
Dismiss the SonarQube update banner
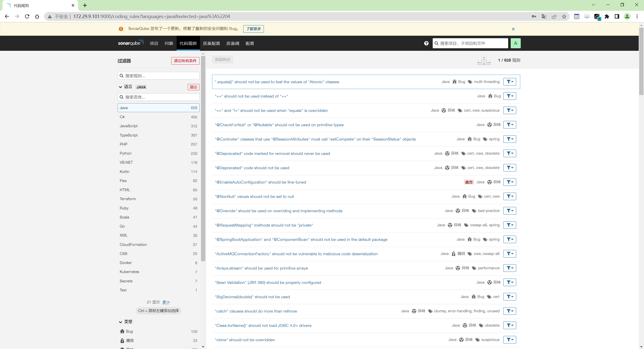[513, 29]
